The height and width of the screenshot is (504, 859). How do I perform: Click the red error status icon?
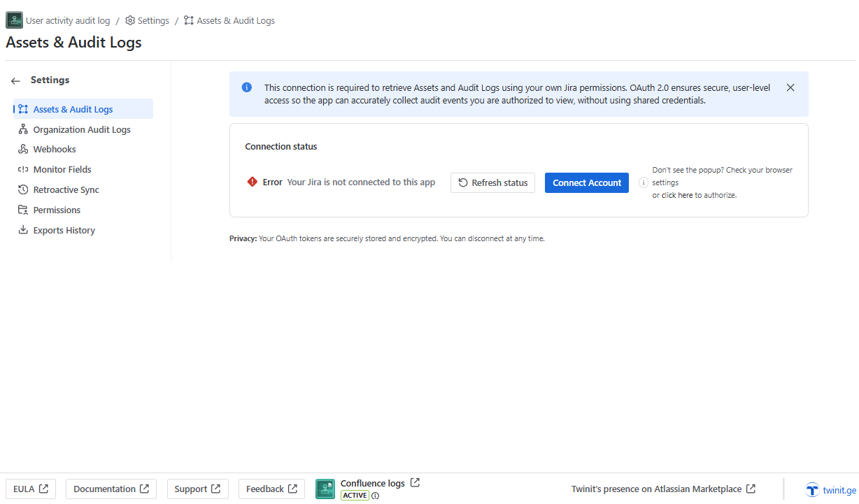[x=253, y=182]
